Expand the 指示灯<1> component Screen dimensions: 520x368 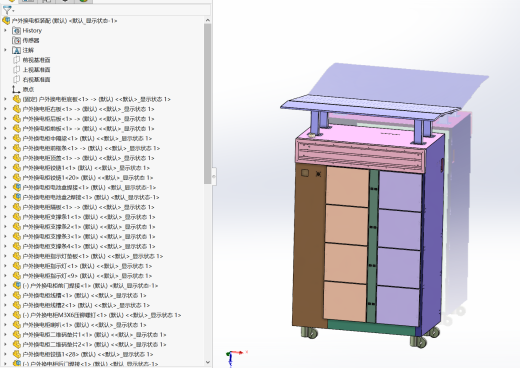5,266
